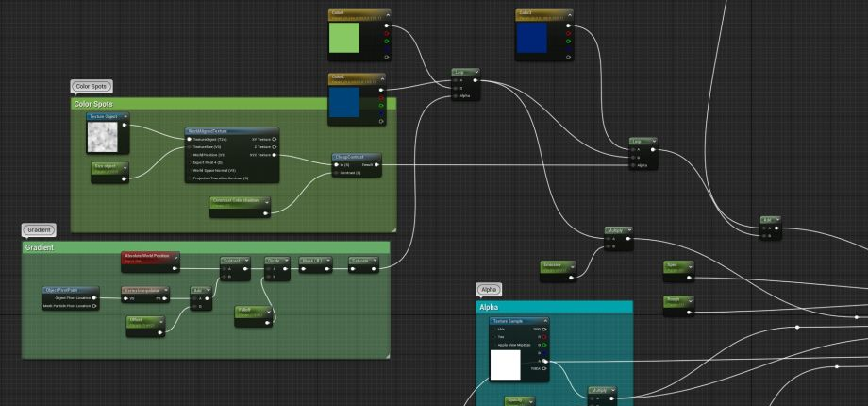The image size is (868, 406).
Task: Select the Color Spots comment box header
Action: (234, 104)
